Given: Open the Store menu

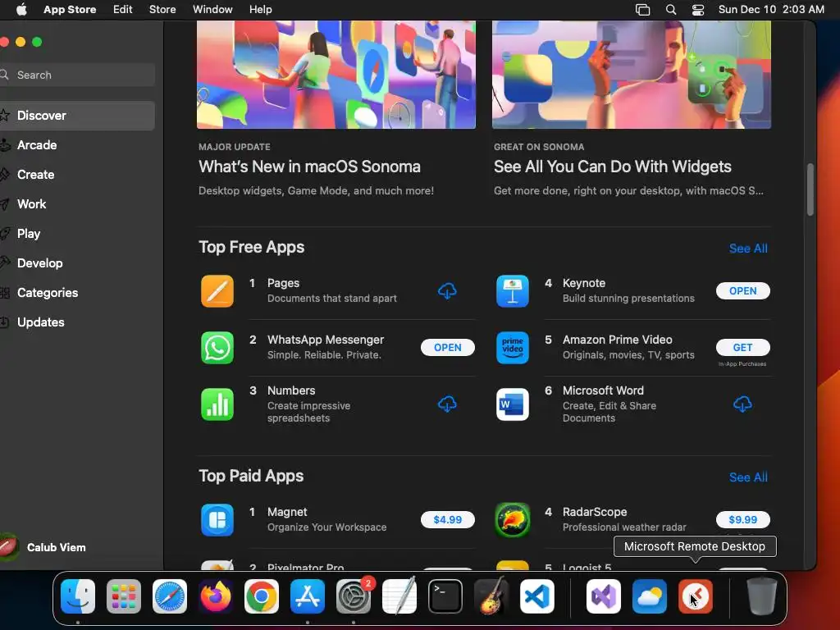Looking at the screenshot, I should tap(162, 10).
